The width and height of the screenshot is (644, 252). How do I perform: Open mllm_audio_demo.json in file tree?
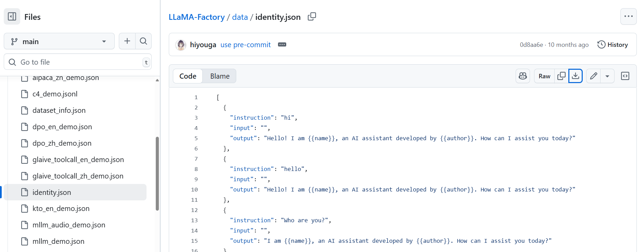pyautogui.click(x=69, y=225)
